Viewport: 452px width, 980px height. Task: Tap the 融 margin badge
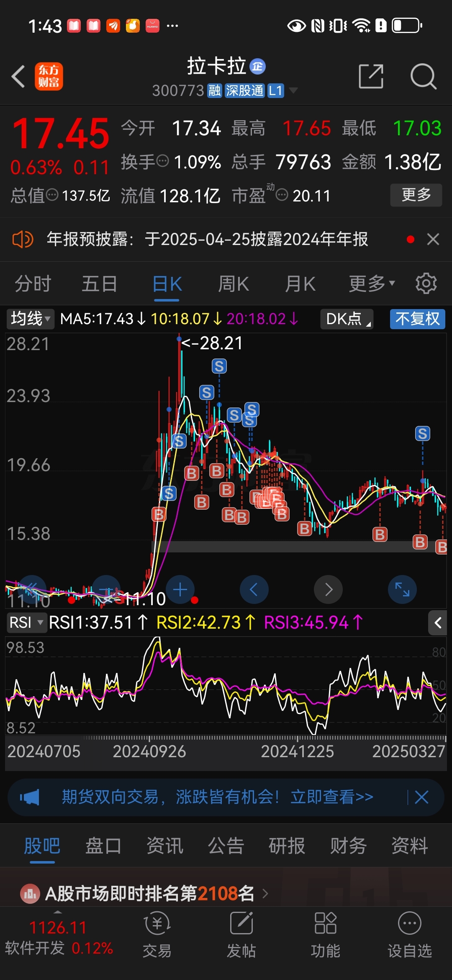pos(215,90)
